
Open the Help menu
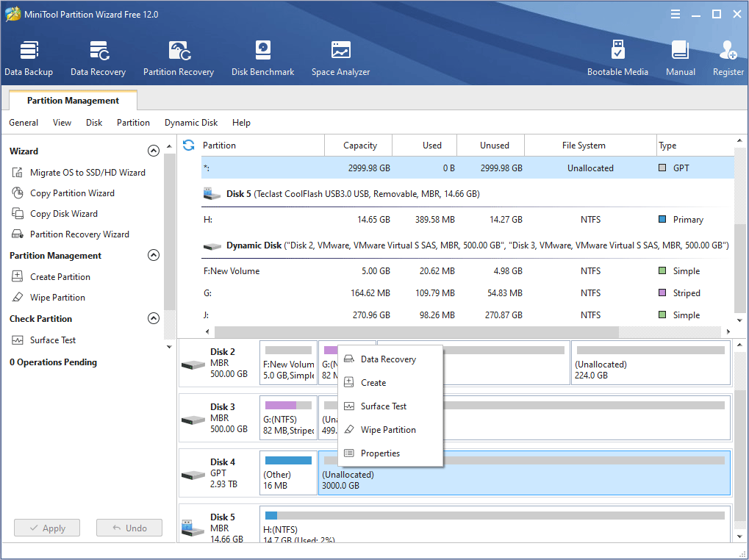coord(241,123)
